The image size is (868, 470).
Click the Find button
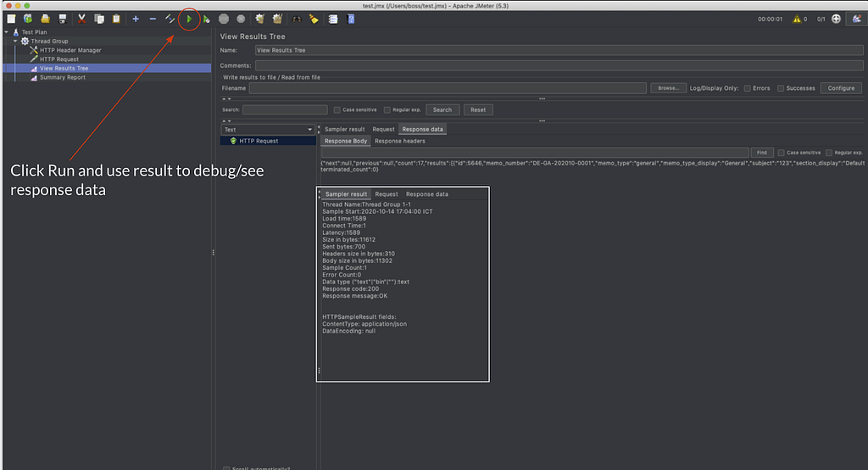point(762,153)
